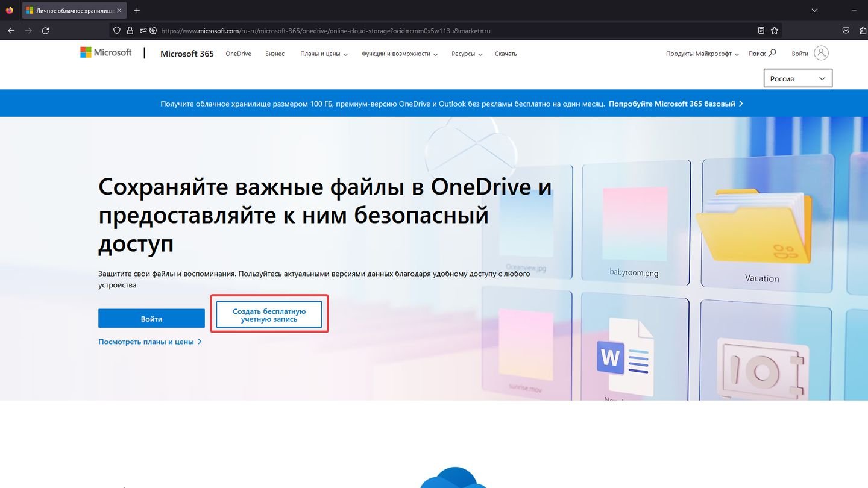Open the Бизнес navigation item
The image size is (868, 488).
(x=275, y=54)
